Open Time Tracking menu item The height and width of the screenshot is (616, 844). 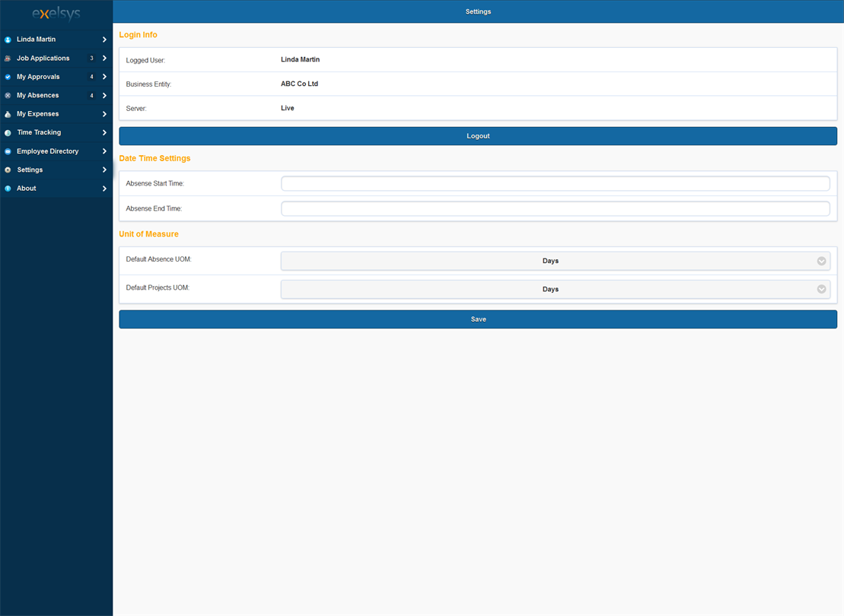point(56,132)
